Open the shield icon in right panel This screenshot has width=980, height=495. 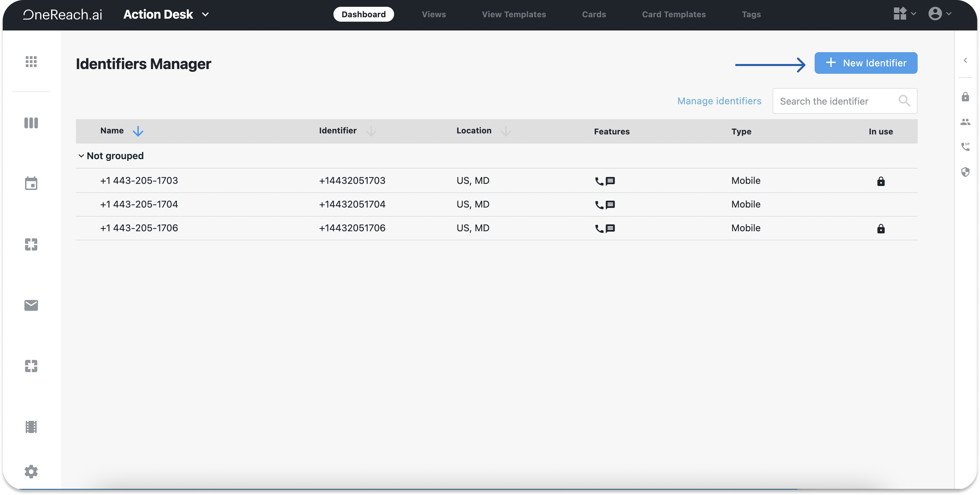(965, 172)
